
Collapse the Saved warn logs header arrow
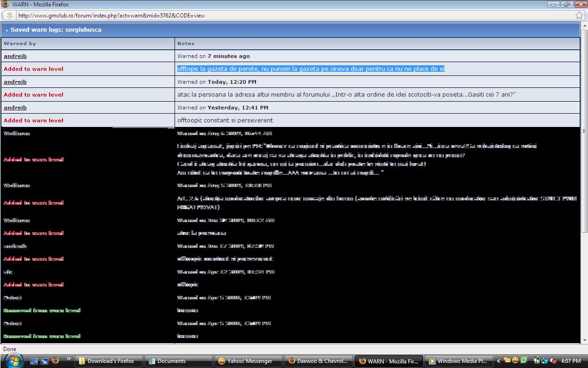(x=7, y=30)
